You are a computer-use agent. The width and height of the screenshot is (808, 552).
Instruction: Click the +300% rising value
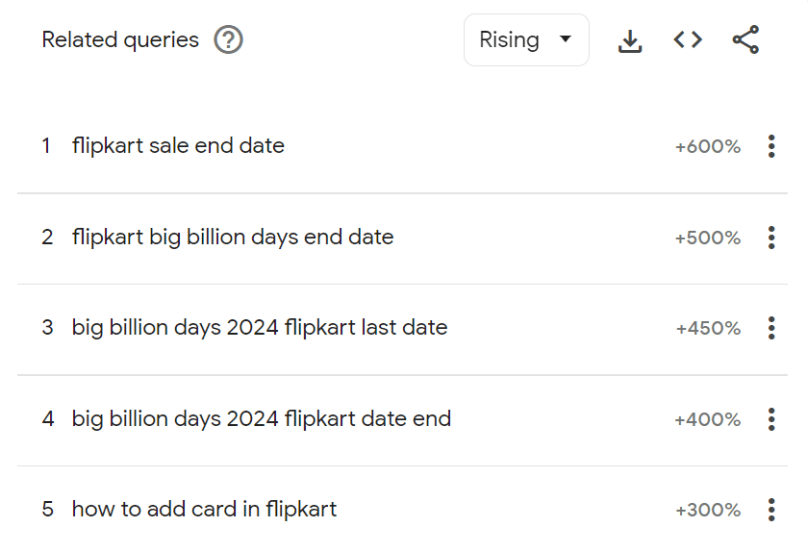(708, 510)
